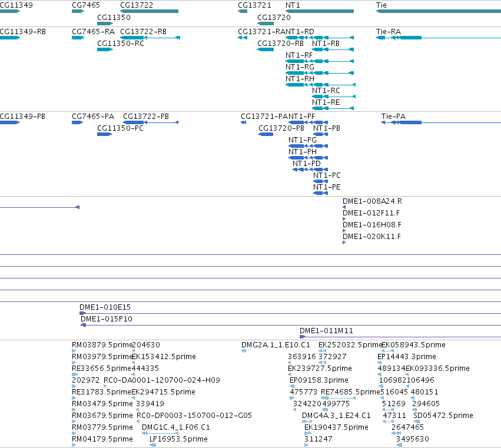Click protein CG7465-PA label
The height and width of the screenshot is (448, 501).
click(x=93, y=117)
